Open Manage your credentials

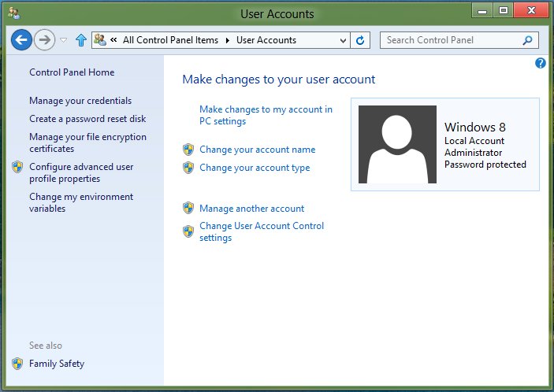80,101
